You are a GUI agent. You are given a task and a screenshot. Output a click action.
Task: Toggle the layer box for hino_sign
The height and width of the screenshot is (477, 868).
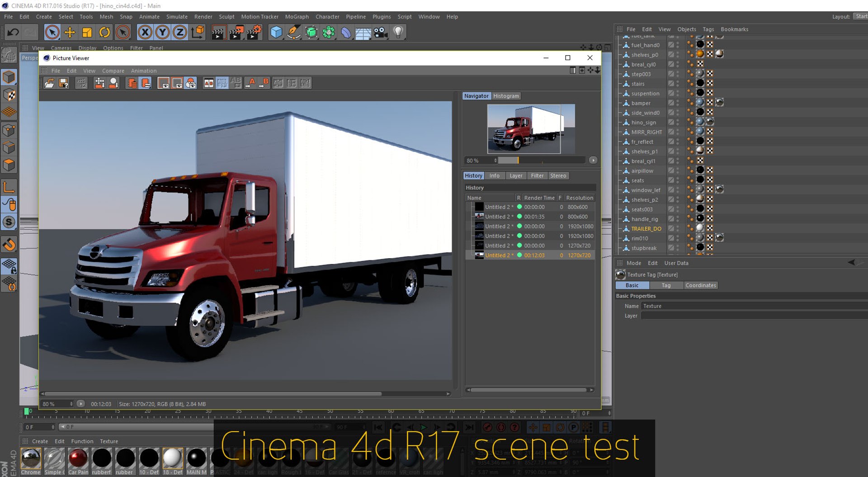(671, 123)
